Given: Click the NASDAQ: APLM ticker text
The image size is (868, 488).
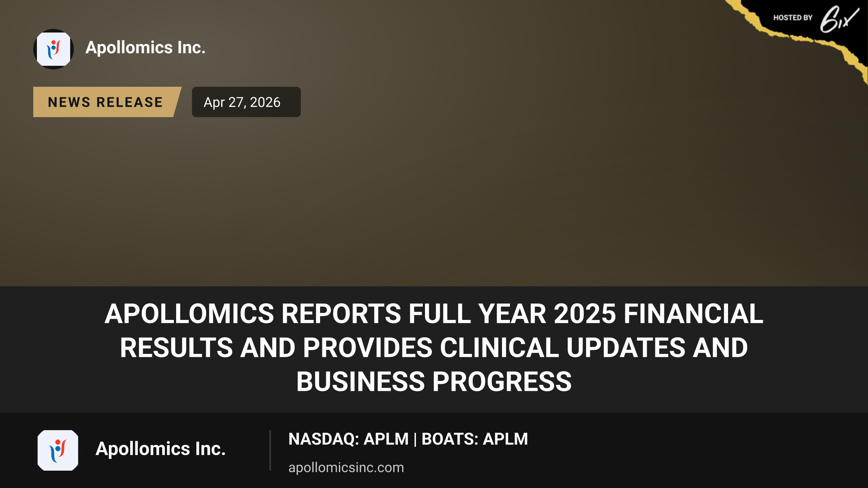Looking at the screenshot, I should 348,439.
